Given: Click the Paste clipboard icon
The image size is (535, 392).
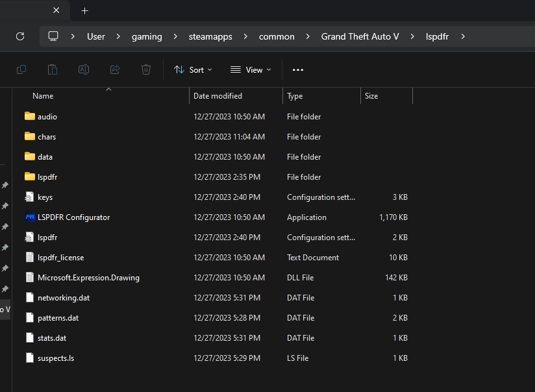Looking at the screenshot, I should [53, 69].
